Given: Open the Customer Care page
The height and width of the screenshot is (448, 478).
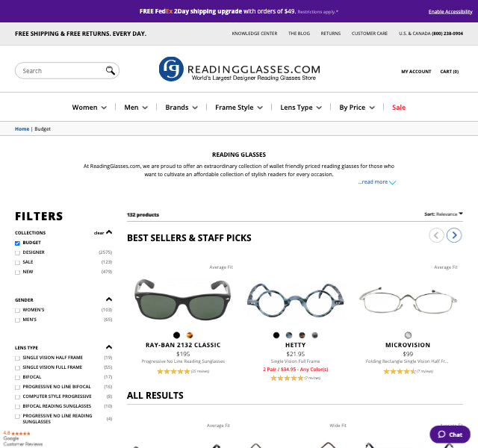Looking at the screenshot, I should 370,34.
